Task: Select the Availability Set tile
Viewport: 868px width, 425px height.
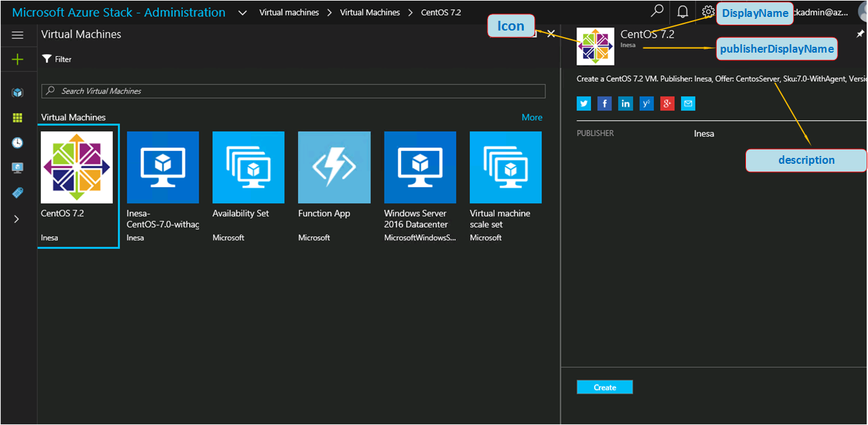Action: 249,187
